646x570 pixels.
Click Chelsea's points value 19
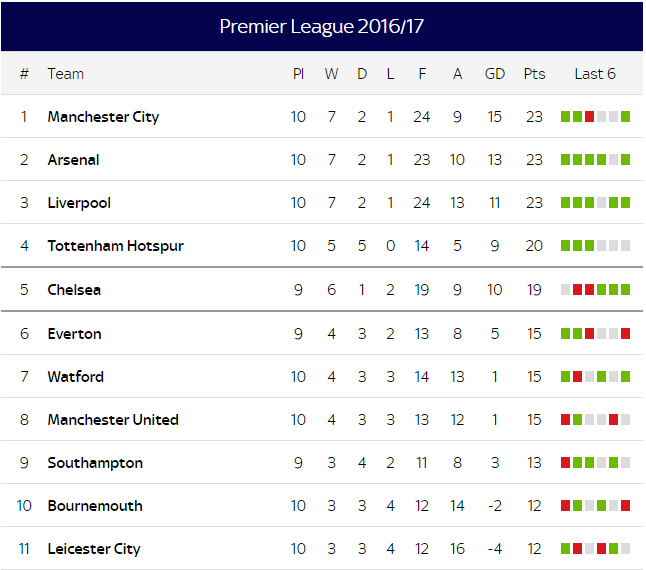click(x=534, y=290)
